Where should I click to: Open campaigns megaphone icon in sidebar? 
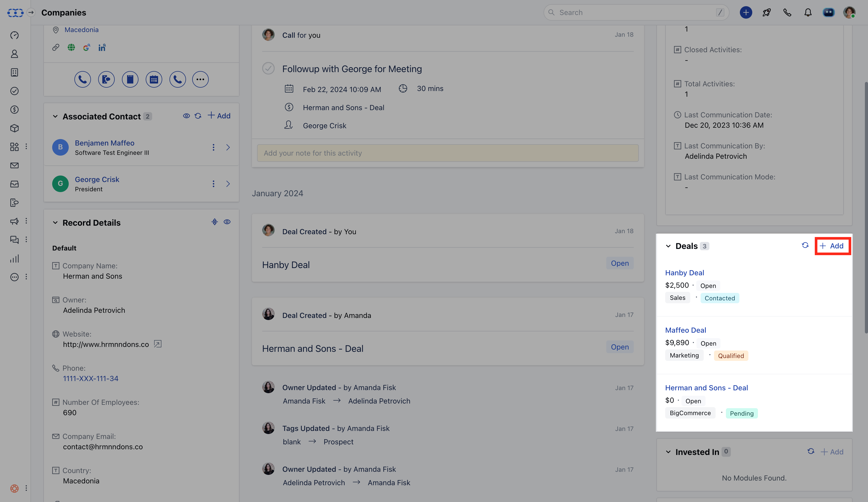14,221
